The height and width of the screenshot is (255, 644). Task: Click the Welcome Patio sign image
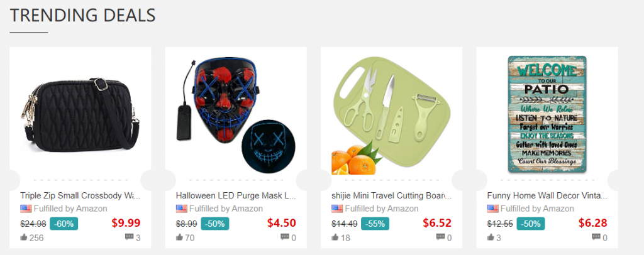click(x=547, y=114)
